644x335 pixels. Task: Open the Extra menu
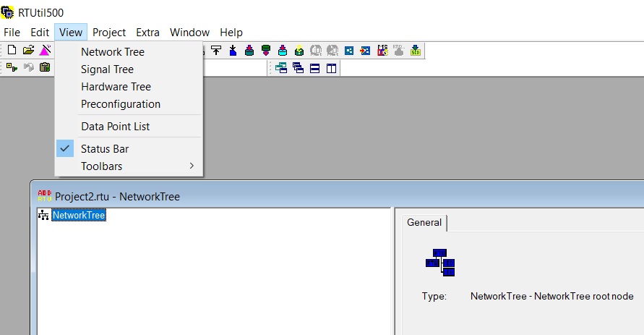point(148,32)
